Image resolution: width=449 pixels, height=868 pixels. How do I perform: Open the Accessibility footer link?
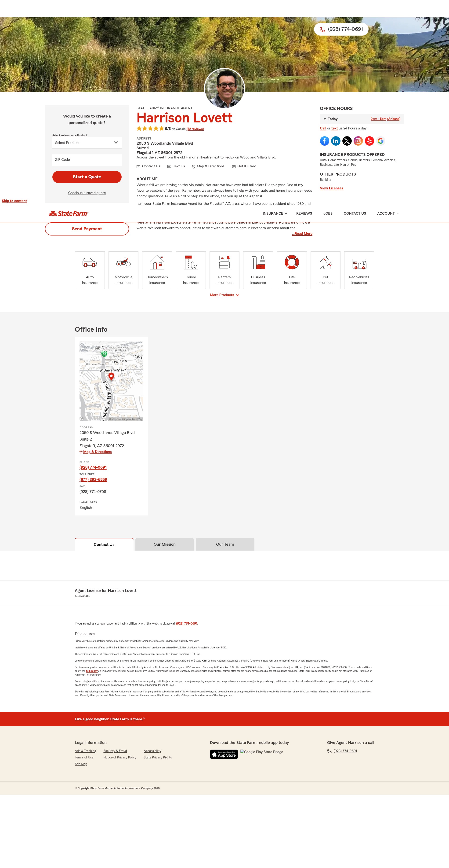tap(152, 751)
